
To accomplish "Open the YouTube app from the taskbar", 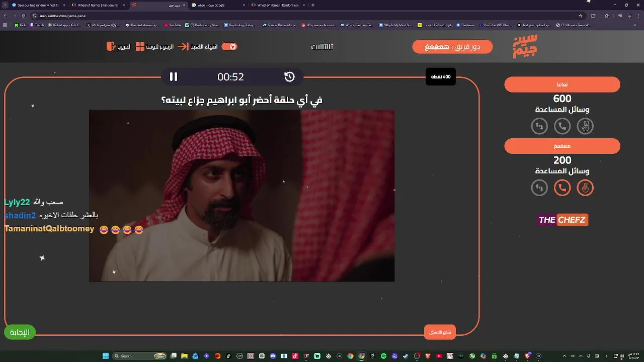I will (x=439, y=356).
